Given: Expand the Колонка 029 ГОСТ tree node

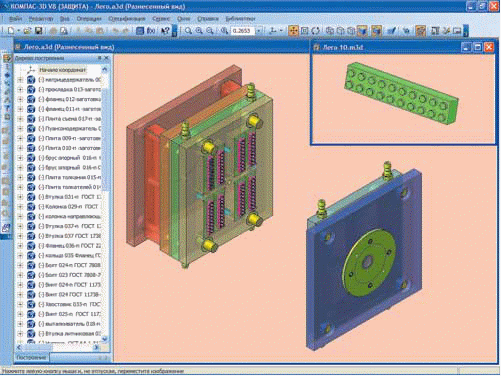Looking at the screenshot, I should [20, 206].
